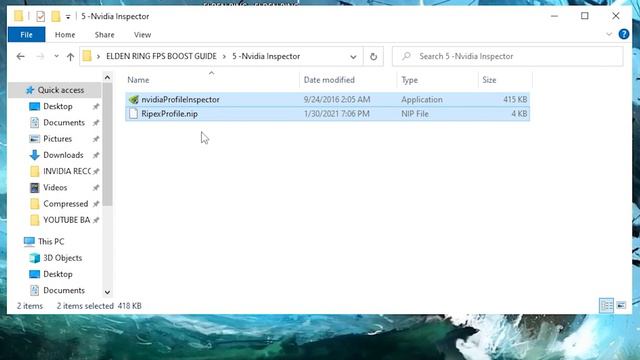The image size is (640, 360).
Task: Open pinned Documents under Quick access
Action: 64,122
